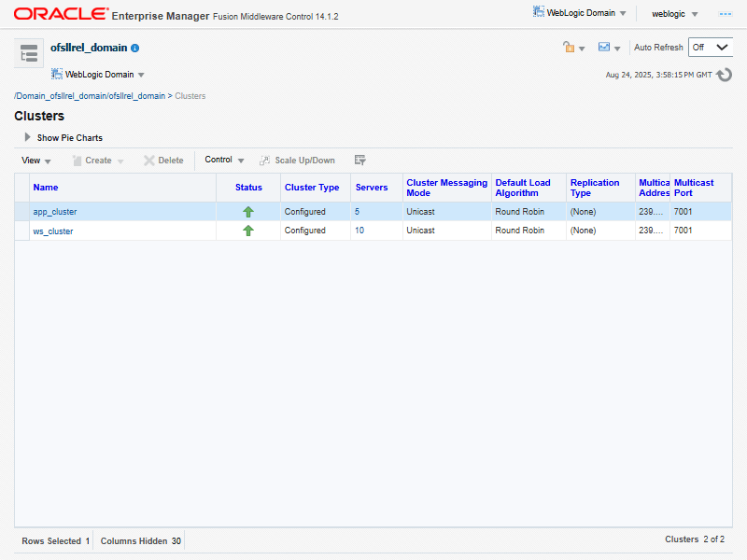Click the ofsllrel_domain title
Screen dimensions: 747x560
(x=89, y=48)
